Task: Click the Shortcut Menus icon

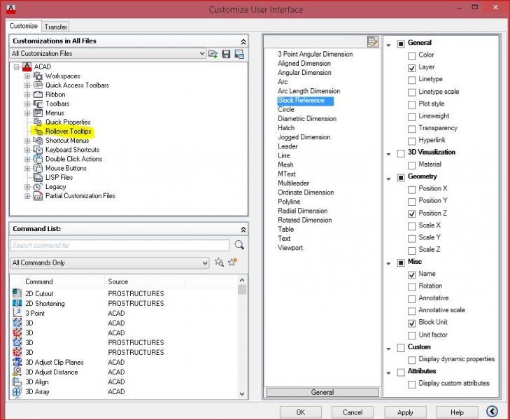Action: tap(38, 141)
